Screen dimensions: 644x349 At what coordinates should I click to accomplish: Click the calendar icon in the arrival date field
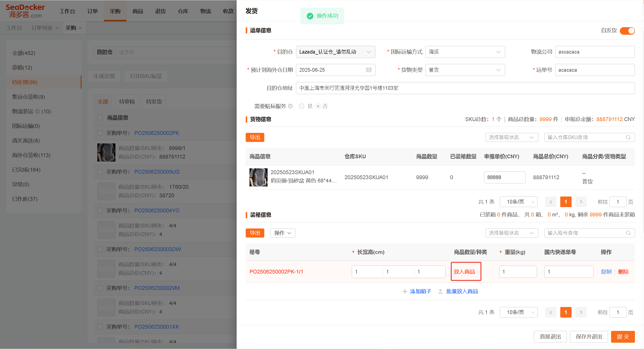coord(369,70)
